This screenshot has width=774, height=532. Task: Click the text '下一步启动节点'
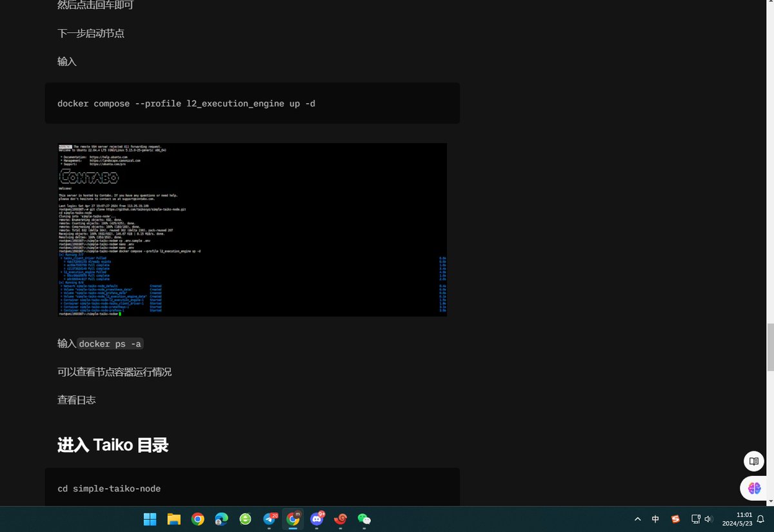[91, 33]
